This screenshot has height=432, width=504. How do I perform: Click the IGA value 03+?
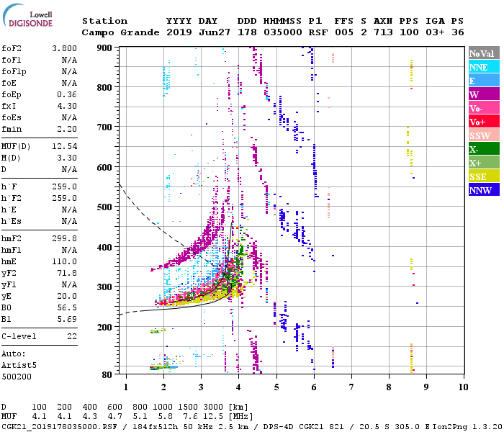click(435, 32)
